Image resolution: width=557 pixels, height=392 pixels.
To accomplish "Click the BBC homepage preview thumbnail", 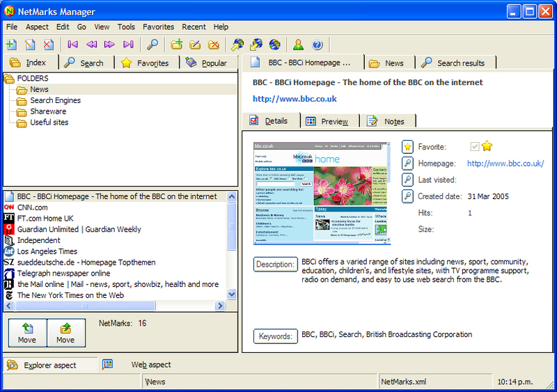I will (322, 194).
